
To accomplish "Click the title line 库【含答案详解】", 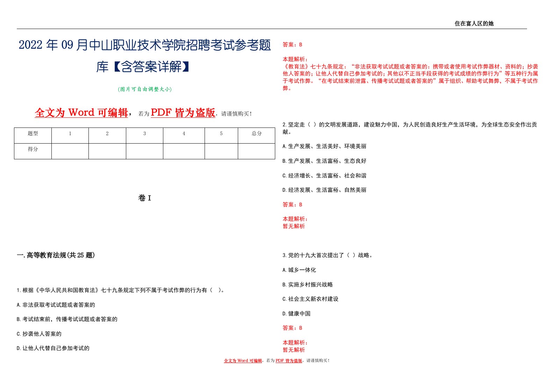I will tap(145, 66).
